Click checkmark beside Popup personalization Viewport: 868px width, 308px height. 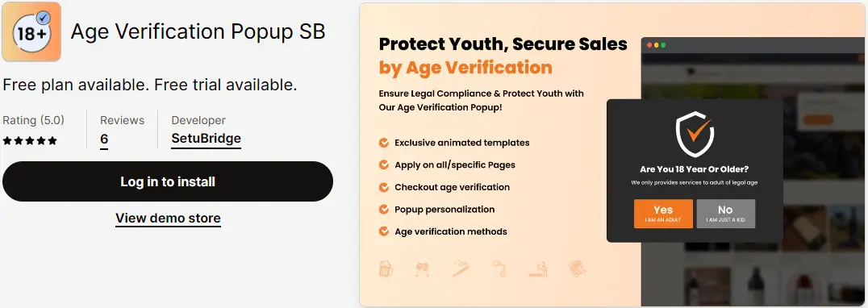coord(384,209)
